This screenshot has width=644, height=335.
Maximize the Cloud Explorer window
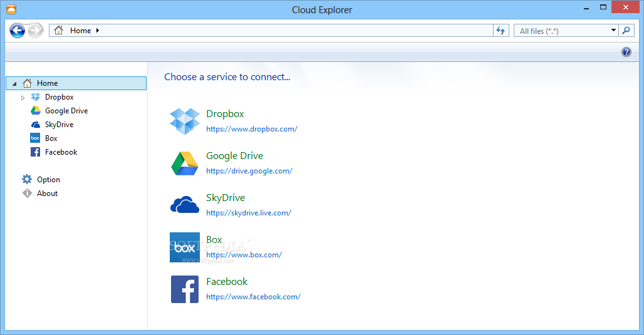pos(603,8)
